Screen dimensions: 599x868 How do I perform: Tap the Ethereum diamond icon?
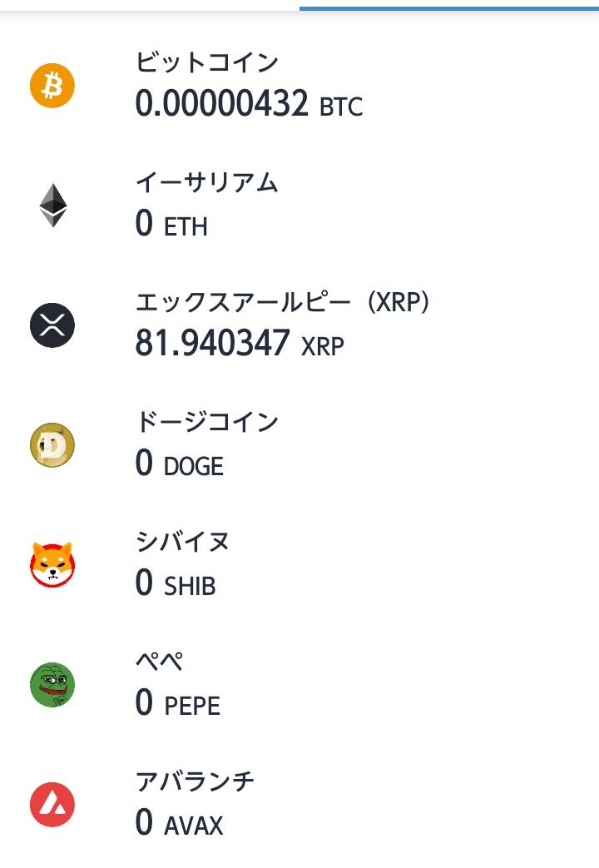[53, 206]
